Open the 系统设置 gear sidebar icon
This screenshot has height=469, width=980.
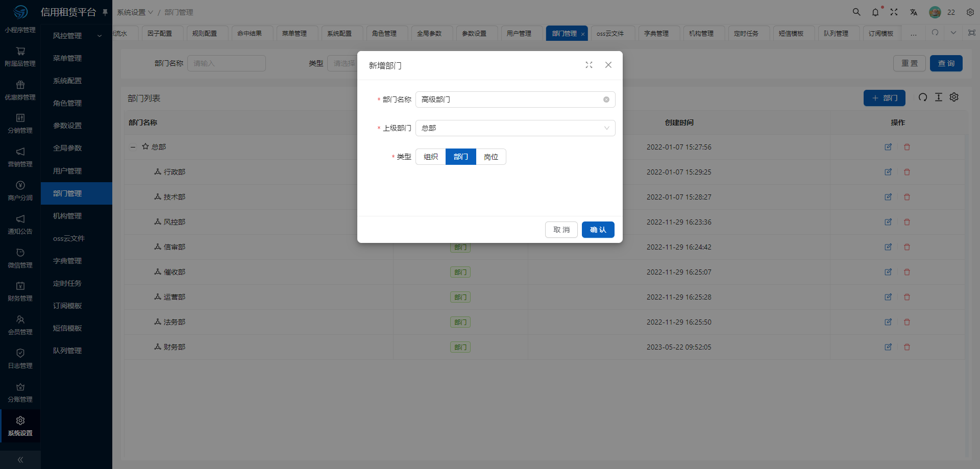pyautogui.click(x=20, y=421)
